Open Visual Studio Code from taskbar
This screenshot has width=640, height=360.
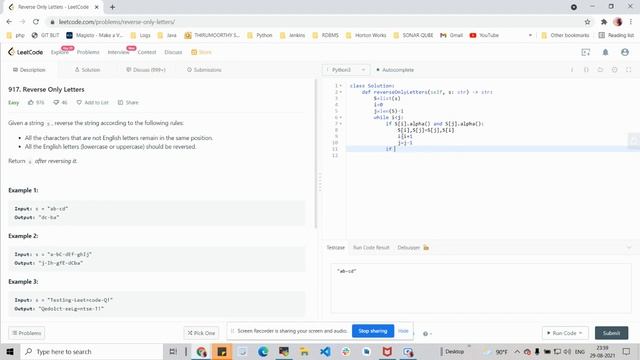[x=325, y=351]
